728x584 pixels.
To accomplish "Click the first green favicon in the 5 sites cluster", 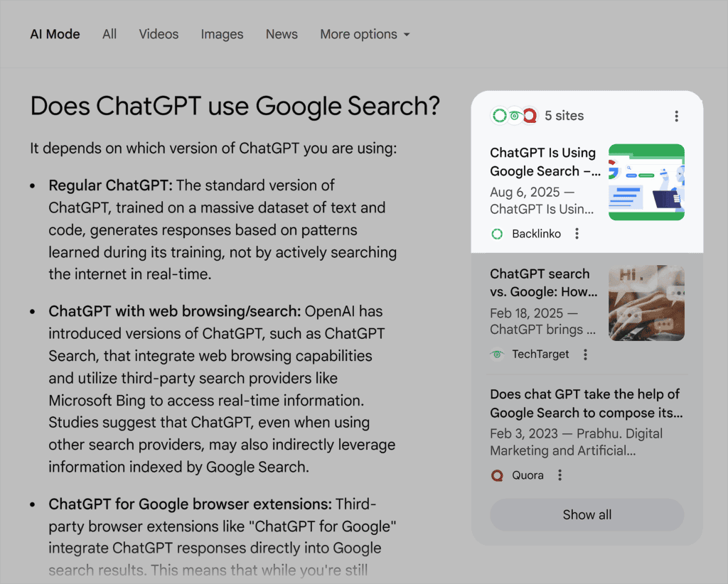I will pos(500,115).
